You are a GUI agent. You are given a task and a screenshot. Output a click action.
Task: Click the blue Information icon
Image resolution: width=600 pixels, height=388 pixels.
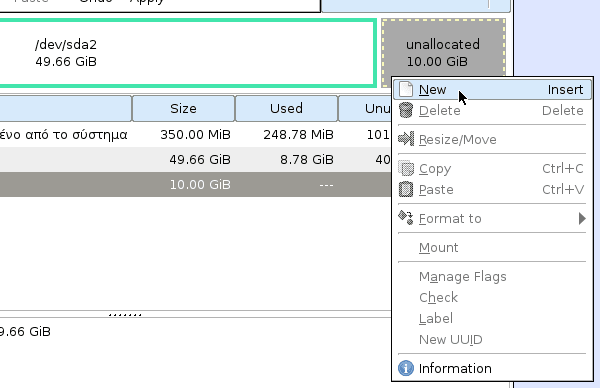point(406,368)
